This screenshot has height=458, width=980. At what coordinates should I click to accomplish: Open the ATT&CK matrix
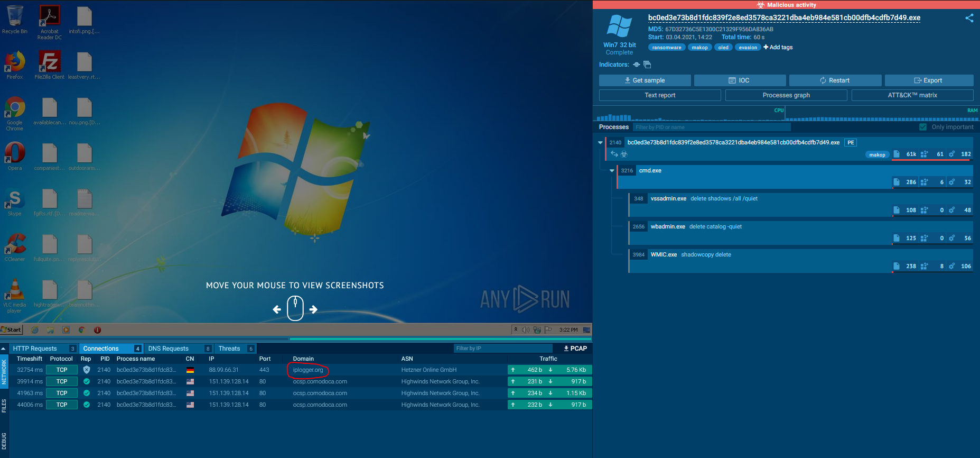pyautogui.click(x=912, y=95)
